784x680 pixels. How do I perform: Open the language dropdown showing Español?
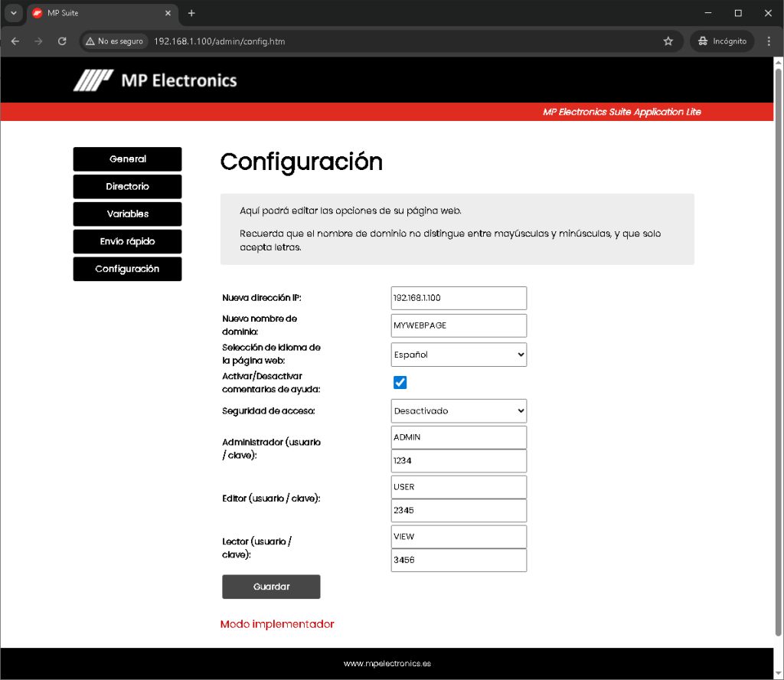coord(459,355)
